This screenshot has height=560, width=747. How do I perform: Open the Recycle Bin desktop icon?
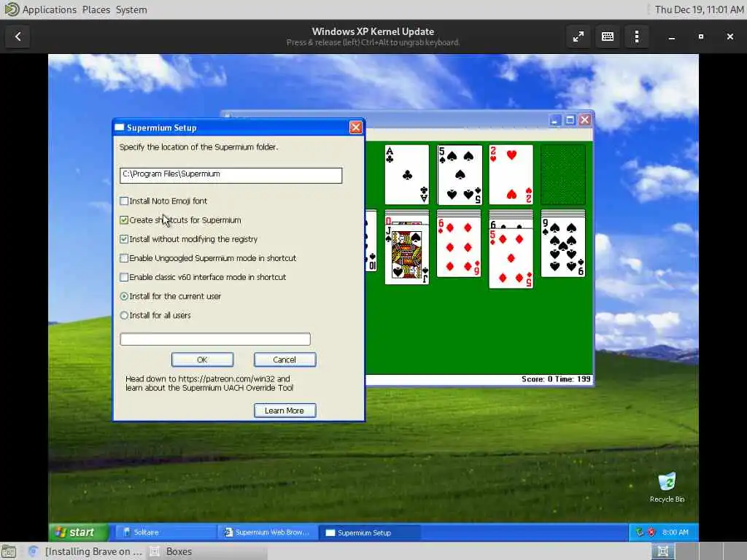667,487
